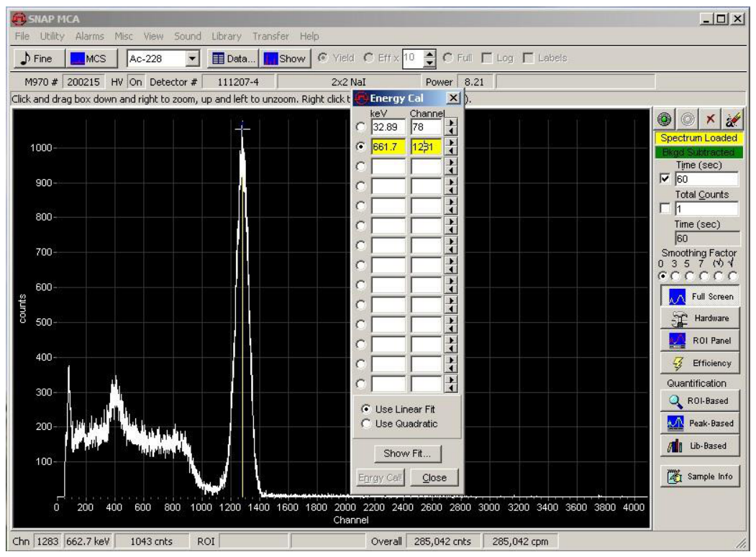Click the M970 # 200215 field

point(83,82)
